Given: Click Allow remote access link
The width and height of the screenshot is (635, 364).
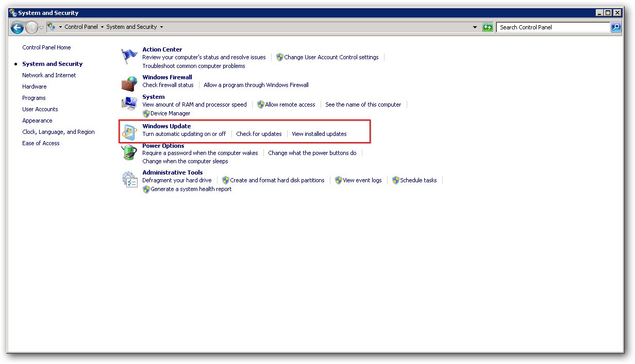Looking at the screenshot, I should pyautogui.click(x=290, y=105).
